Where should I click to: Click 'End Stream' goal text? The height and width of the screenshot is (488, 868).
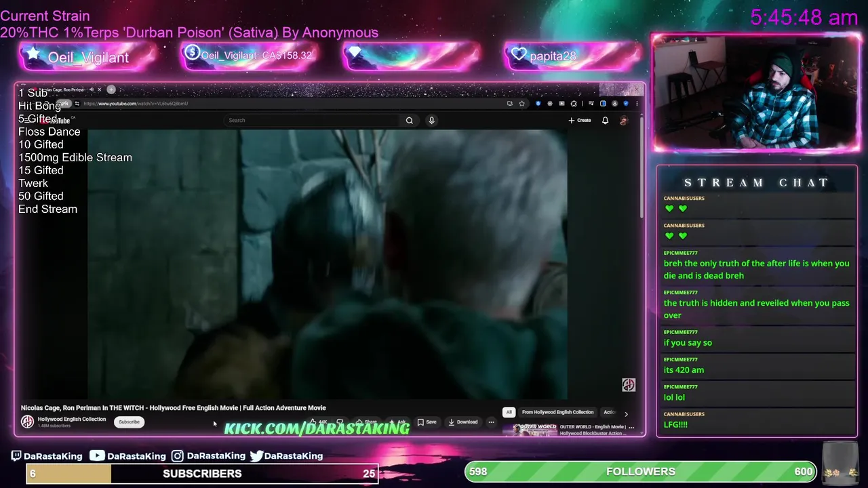point(47,209)
